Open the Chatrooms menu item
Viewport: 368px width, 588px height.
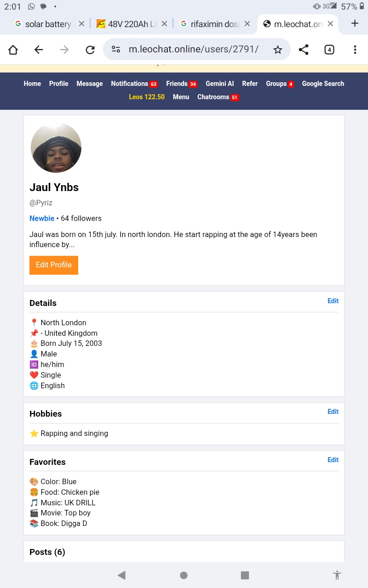pos(217,97)
